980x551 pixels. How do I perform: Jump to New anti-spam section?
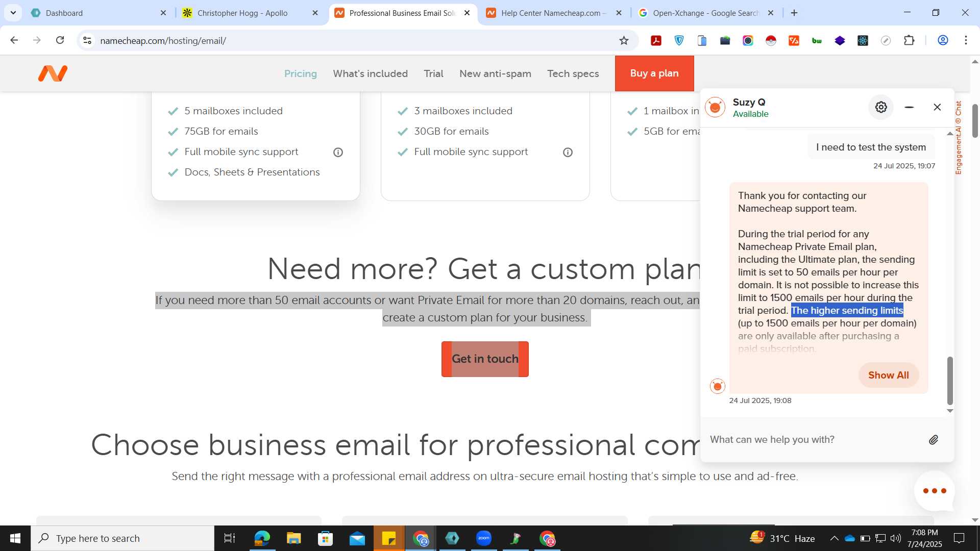click(x=495, y=73)
